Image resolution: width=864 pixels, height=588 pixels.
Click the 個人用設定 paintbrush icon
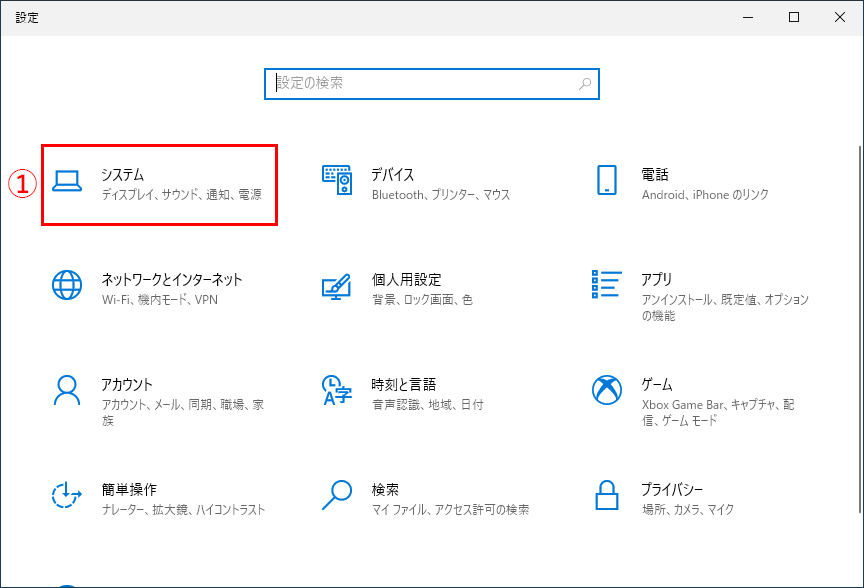[337, 287]
